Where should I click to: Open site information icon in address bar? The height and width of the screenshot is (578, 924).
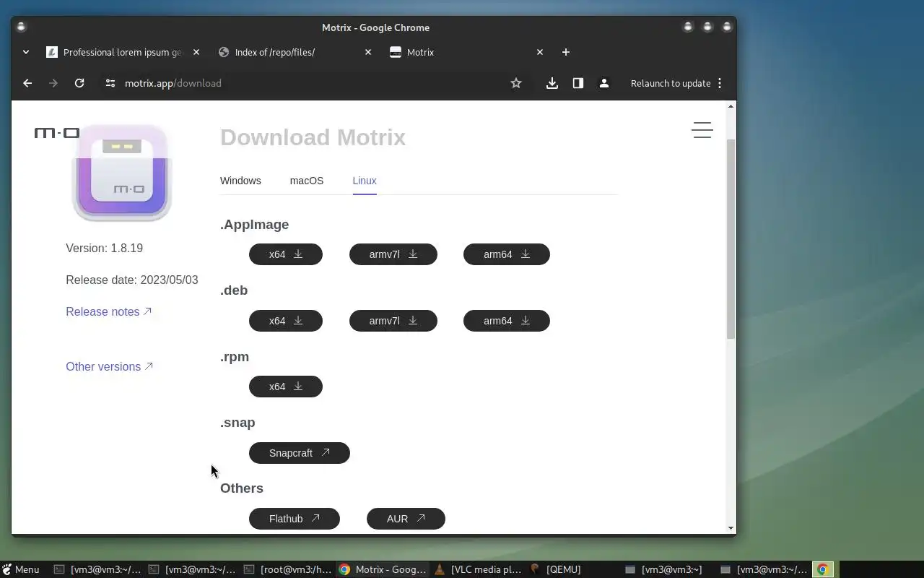tap(110, 83)
